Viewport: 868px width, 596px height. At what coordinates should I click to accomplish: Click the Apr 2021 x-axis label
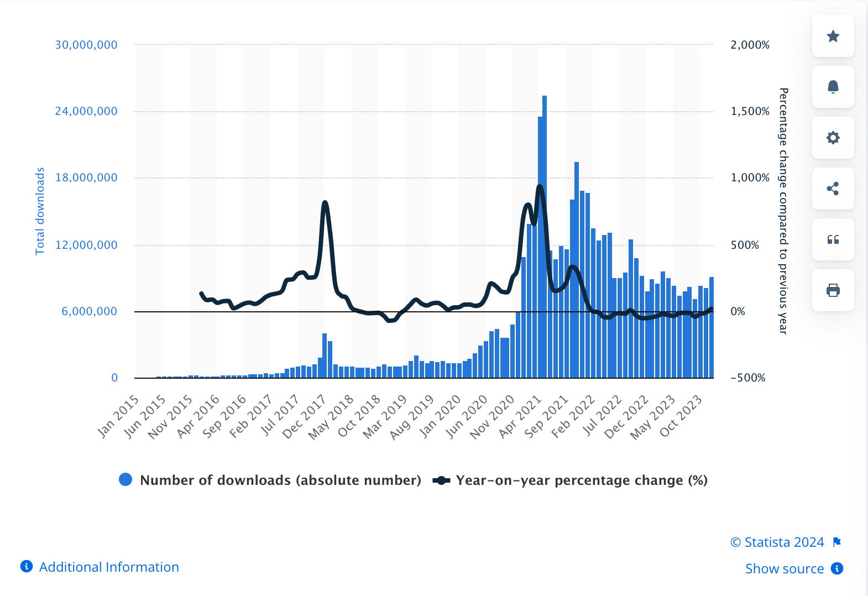click(520, 416)
